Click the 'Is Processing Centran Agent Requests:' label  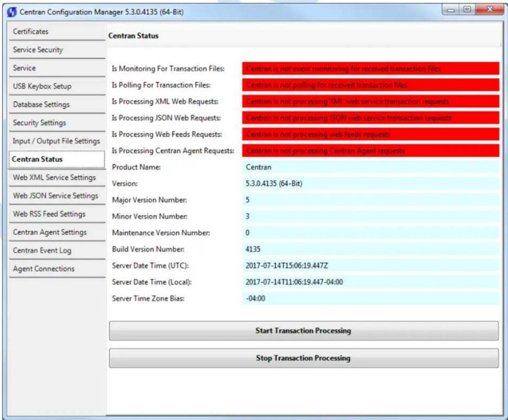173,151
